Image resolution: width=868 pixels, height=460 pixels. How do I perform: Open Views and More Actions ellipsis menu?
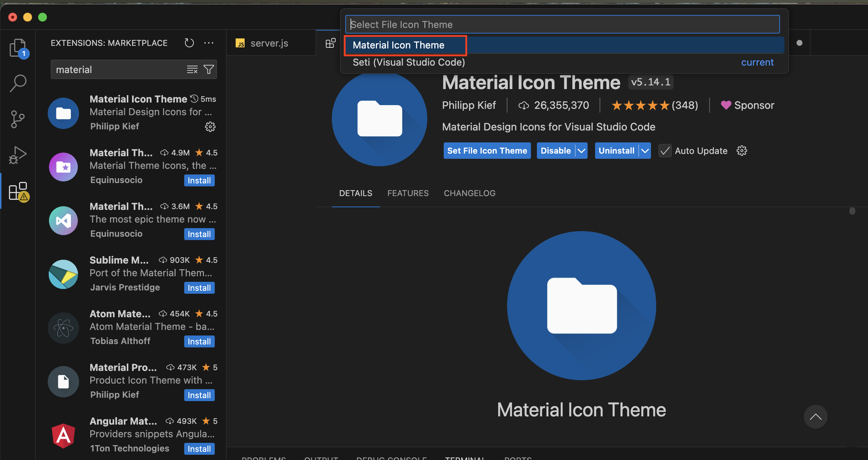coord(209,43)
